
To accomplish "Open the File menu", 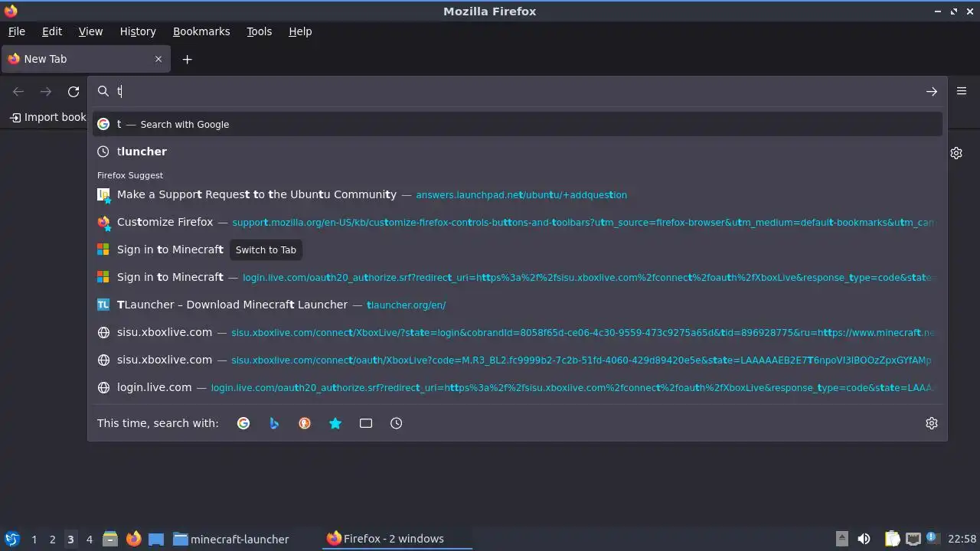I will click(16, 31).
